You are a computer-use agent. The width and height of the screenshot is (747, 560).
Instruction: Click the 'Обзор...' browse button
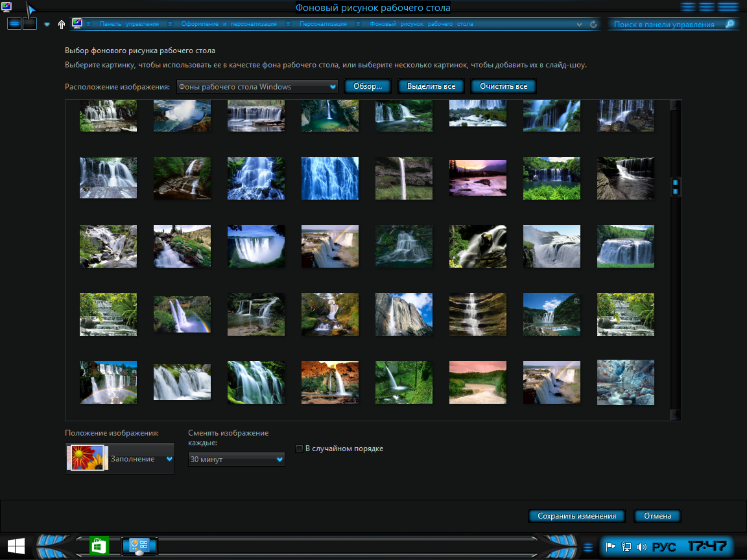coord(367,86)
